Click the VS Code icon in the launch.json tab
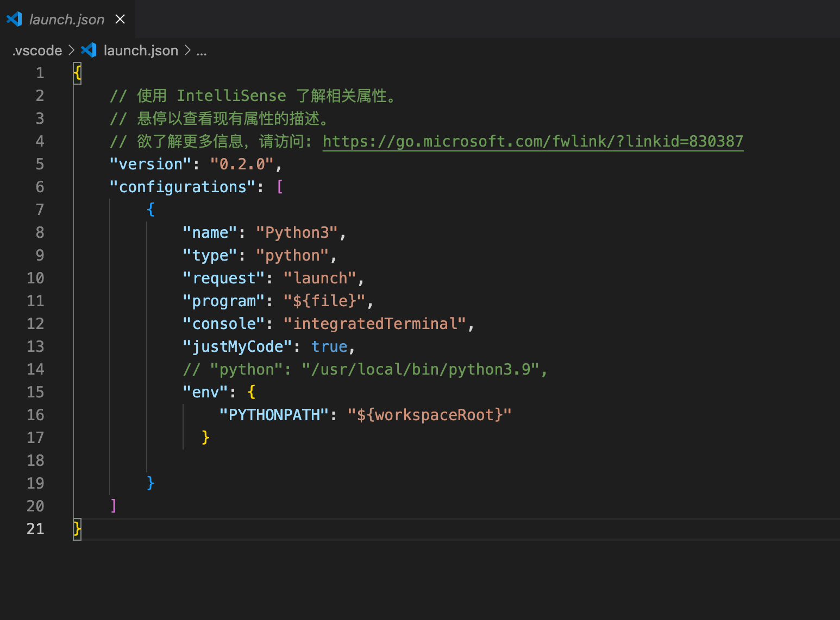This screenshot has height=620, width=840. click(14, 19)
